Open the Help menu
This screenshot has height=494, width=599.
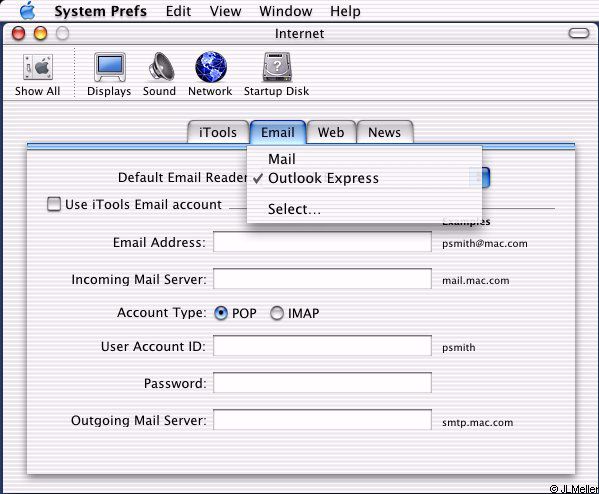345,11
